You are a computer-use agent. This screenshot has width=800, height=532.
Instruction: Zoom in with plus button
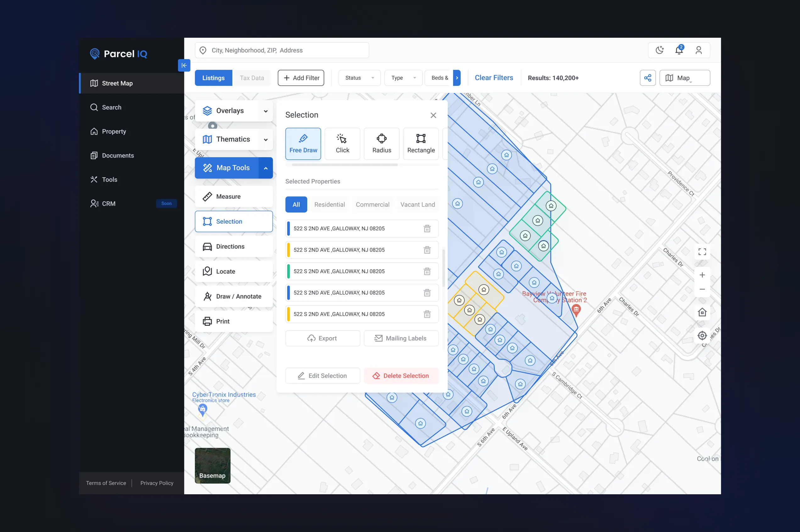pos(702,275)
